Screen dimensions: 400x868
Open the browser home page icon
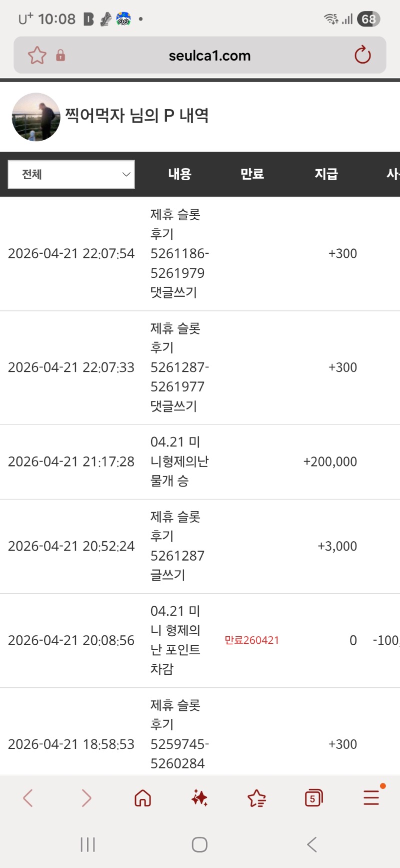coord(143,798)
